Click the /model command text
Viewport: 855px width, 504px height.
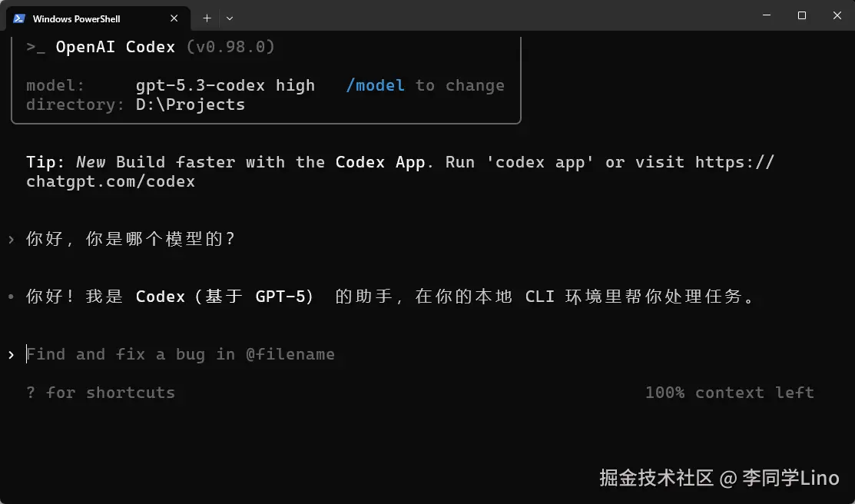pyautogui.click(x=375, y=85)
